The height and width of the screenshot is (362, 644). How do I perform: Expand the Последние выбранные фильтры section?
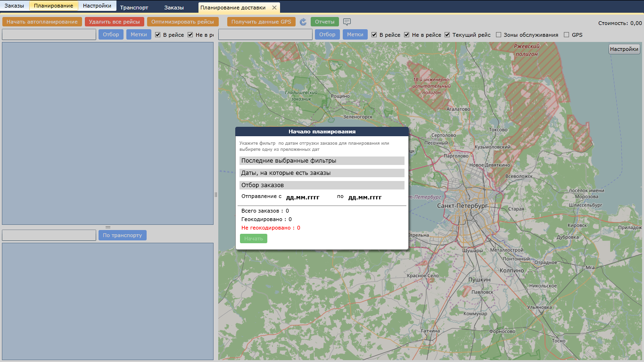322,161
